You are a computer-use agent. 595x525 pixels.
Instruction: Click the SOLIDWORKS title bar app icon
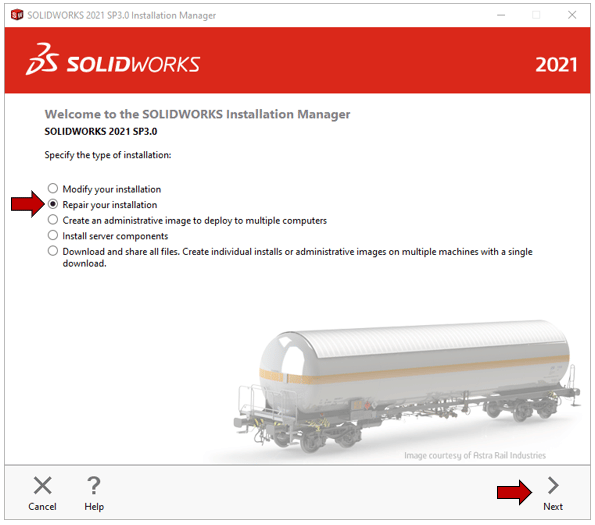click(17, 15)
